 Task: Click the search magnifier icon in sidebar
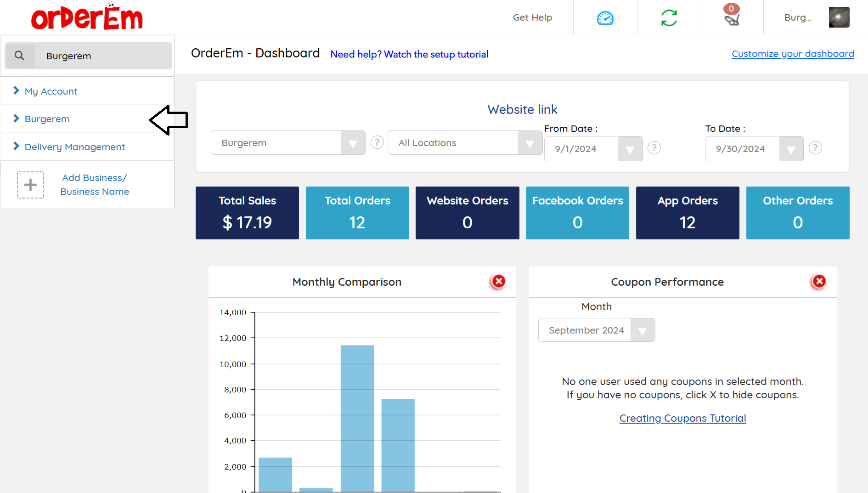(20, 56)
